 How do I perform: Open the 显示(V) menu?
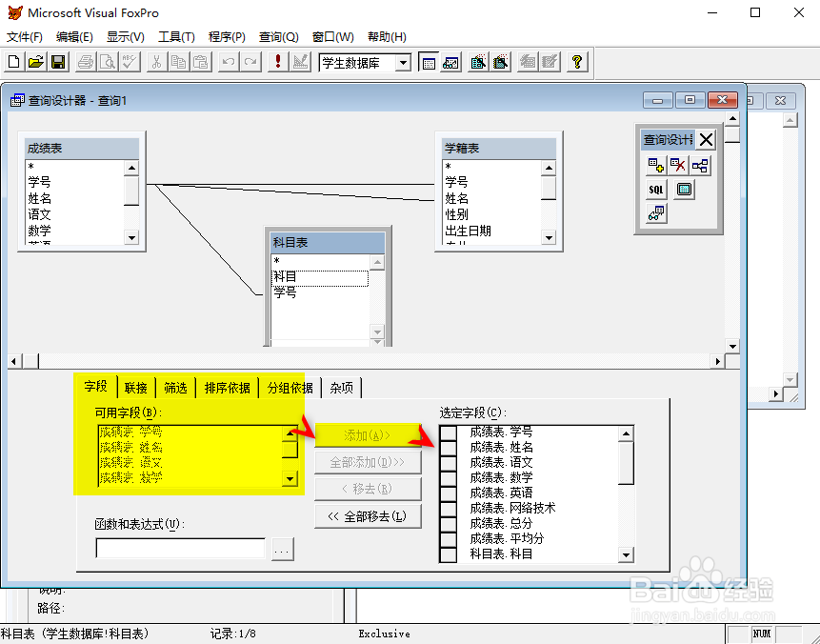point(126,37)
